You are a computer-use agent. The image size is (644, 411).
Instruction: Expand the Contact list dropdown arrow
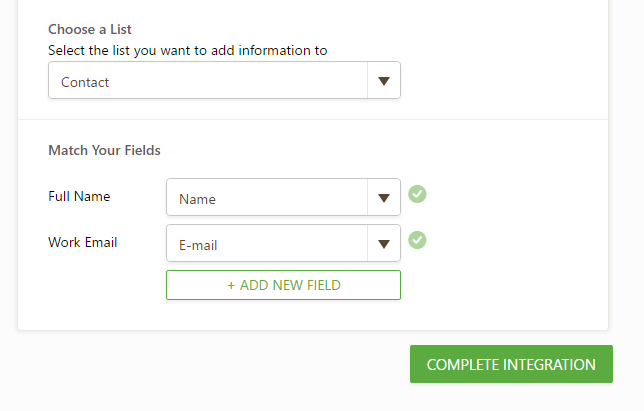pos(384,82)
